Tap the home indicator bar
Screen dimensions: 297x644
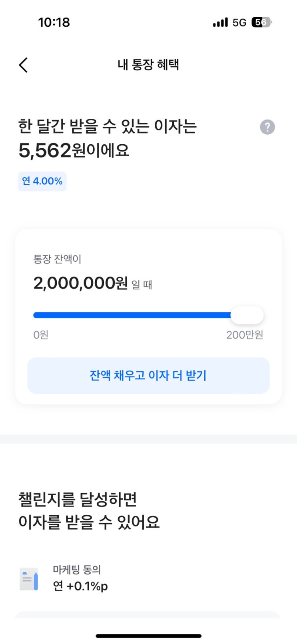click(x=148, y=636)
